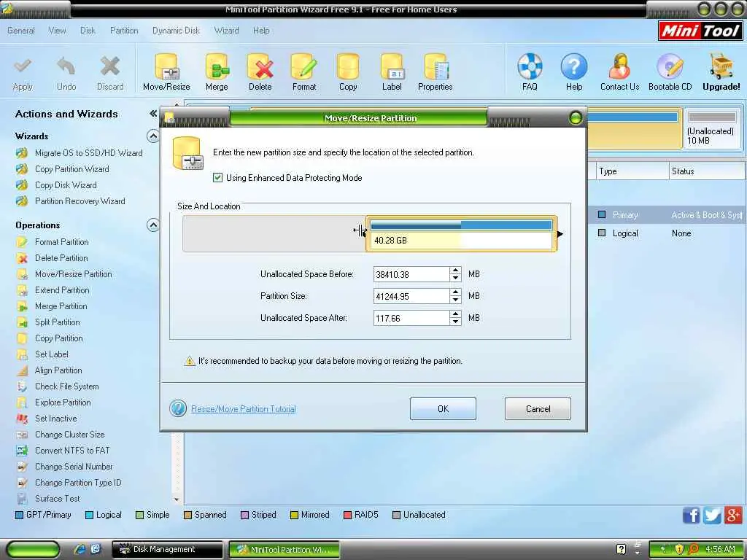Screen dimensions: 747x560
Task: Open the Help menu
Action: coord(261,31)
